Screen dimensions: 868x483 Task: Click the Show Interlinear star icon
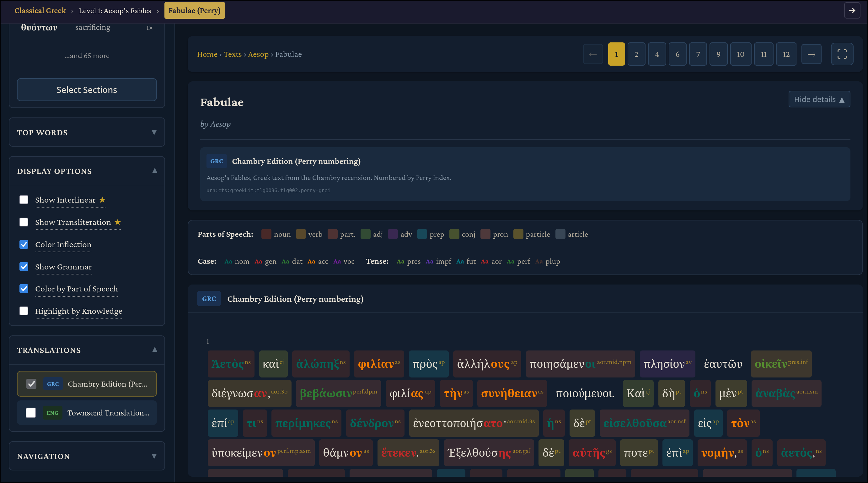(102, 200)
